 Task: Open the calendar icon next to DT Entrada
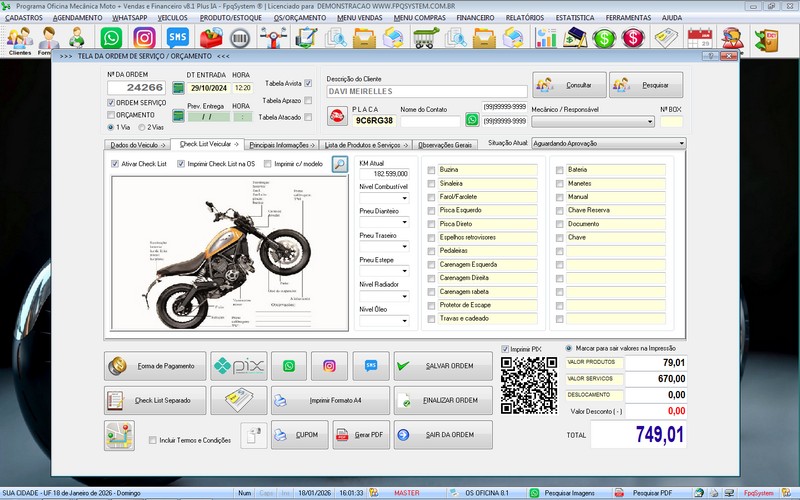[178, 88]
